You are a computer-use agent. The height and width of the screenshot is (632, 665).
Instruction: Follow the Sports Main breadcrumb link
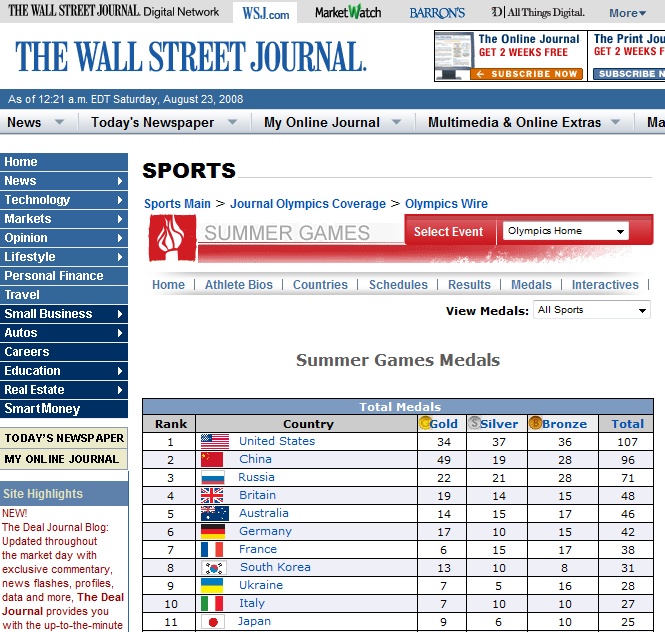[x=177, y=204]
